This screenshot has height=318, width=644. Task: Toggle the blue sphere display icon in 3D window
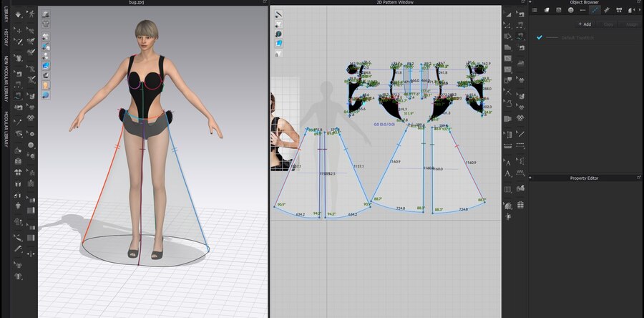(46, 95)
